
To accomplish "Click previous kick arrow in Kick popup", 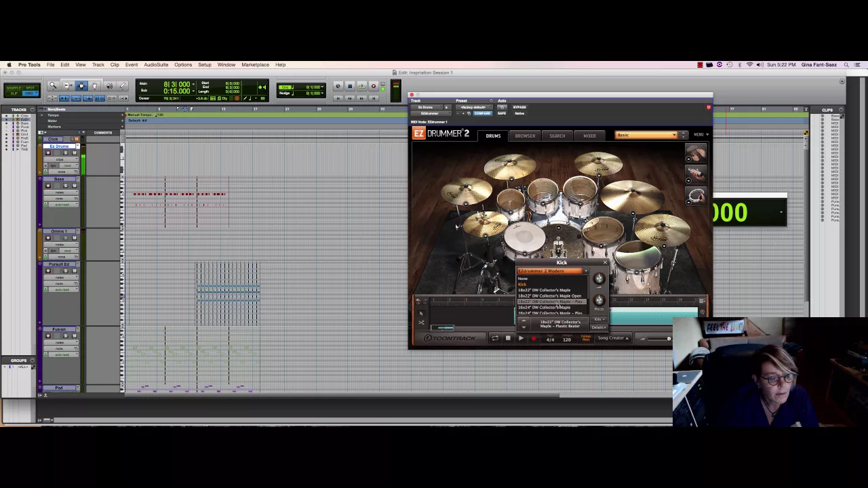I will [524, 321].
